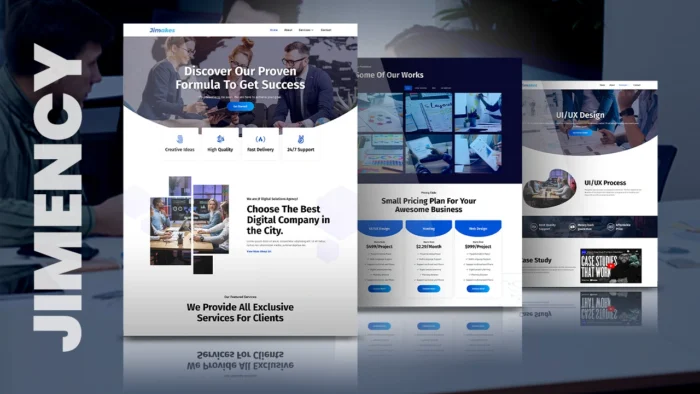The height and width of the screenshot is (394, 700).
Task: Click the High Quality icon
Action: coord(220,139)
